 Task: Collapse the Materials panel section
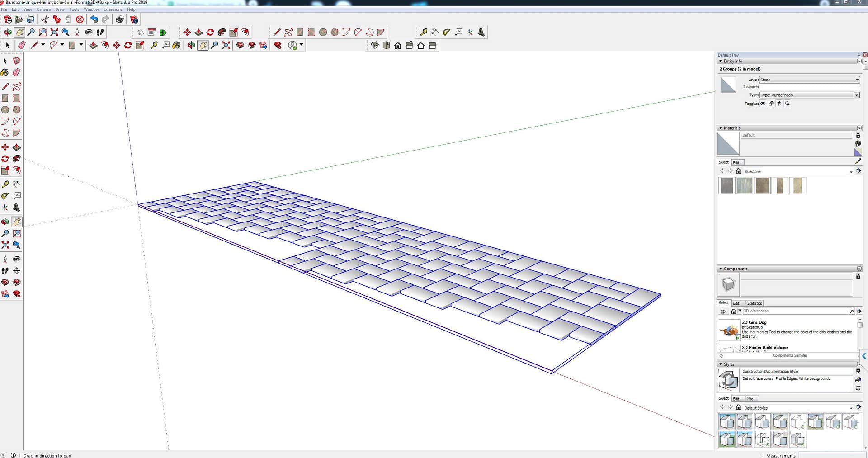pos(721,128)
